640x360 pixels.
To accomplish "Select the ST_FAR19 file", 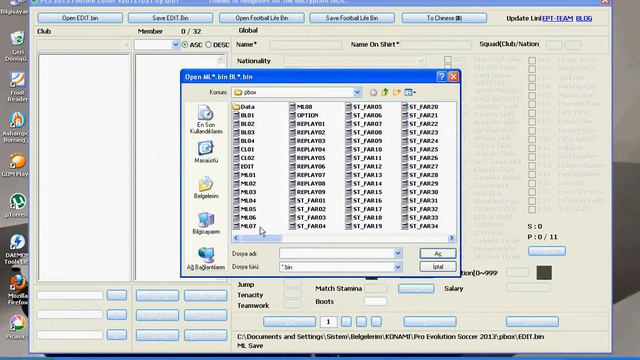I will 364,226.
